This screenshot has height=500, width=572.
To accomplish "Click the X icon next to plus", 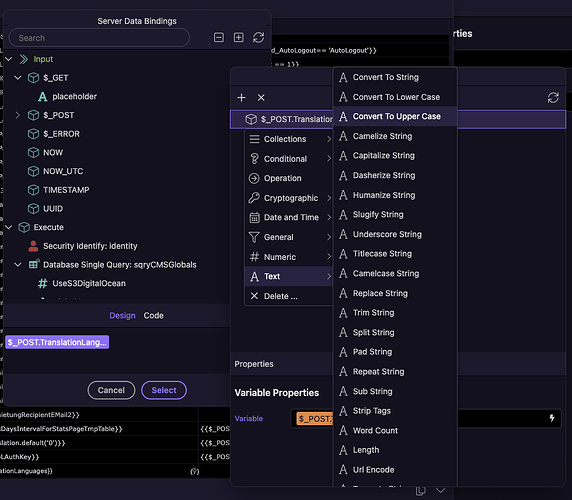I will 261,98.
